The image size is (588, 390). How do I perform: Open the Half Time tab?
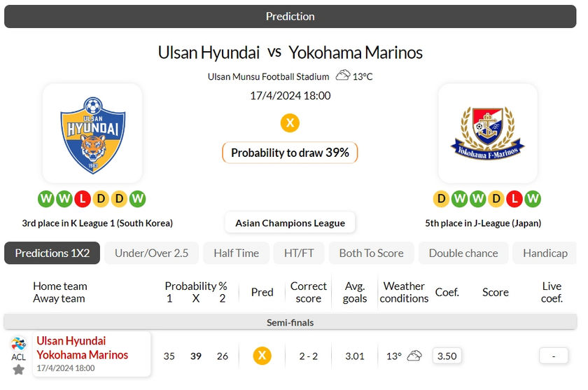pyautogui.click(x=237, y=253)
